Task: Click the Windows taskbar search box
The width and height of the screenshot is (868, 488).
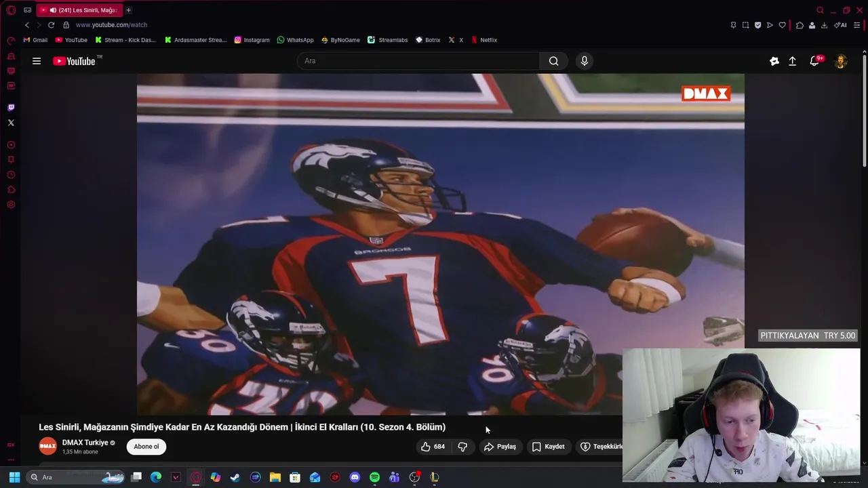Action: (x=77, y=477)
